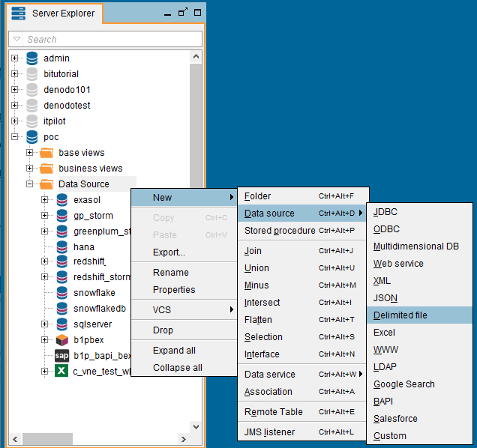The width and height of the screenshot is (477, 448).
Task: Collapse the Data Source folder
Action: pyautogui.click(x=29, y=184)
